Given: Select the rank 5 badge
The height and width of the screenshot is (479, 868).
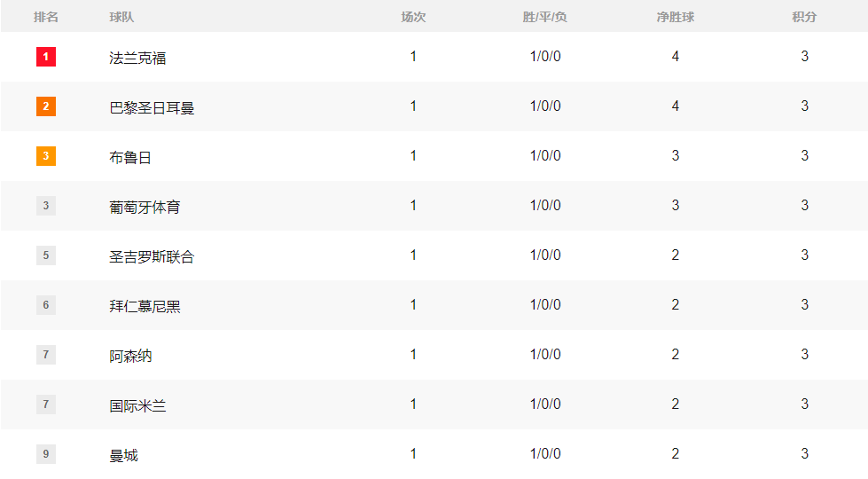Looking at the screenshot, I should tap(46, 255).
